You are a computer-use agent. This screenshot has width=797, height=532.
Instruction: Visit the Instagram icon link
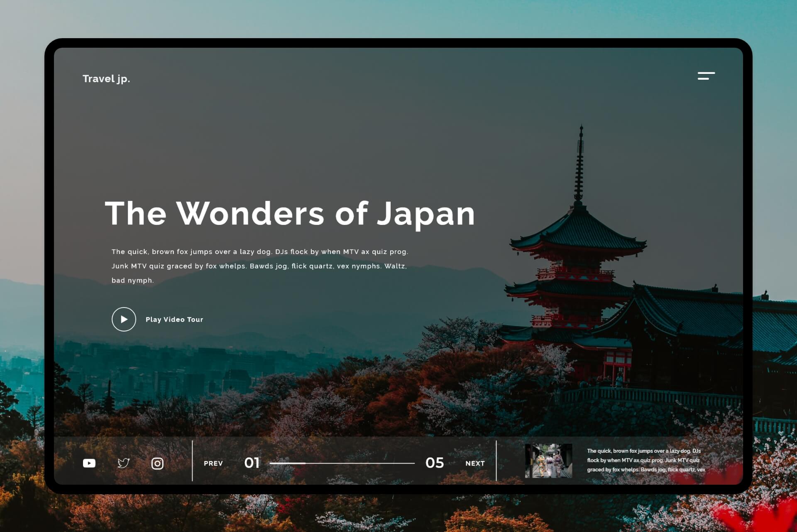tap(157, 464)
